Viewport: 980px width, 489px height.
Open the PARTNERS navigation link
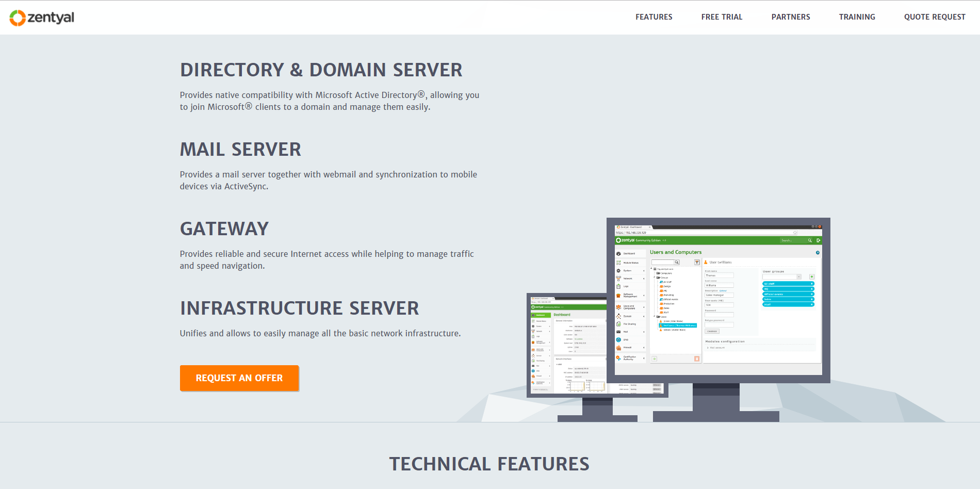pos(790,17)
